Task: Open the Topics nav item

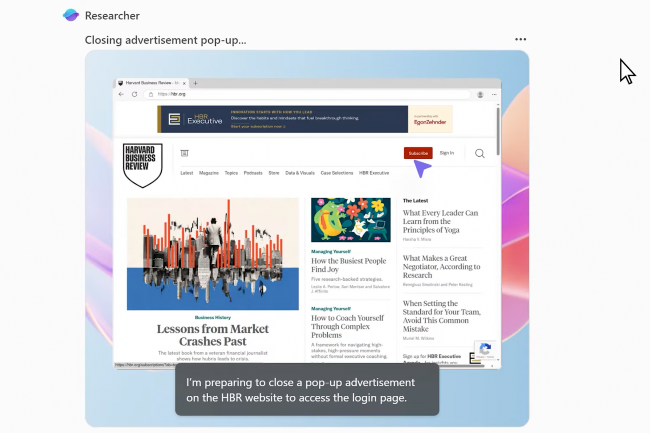Action: pos(231,173)
